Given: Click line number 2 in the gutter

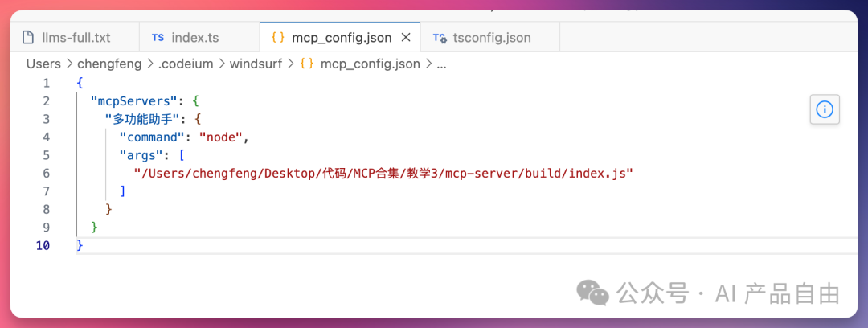Looking at the screenshot, I should 45,100.
